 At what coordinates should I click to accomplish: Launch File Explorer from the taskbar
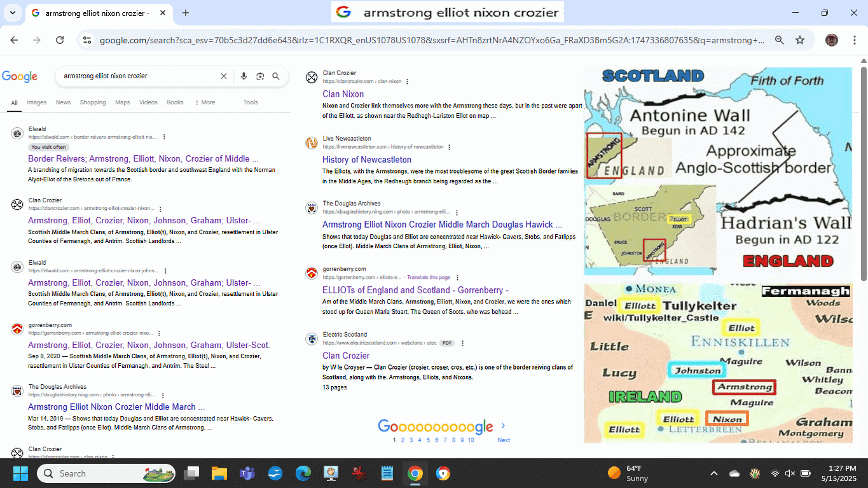[x=219, y=473]
